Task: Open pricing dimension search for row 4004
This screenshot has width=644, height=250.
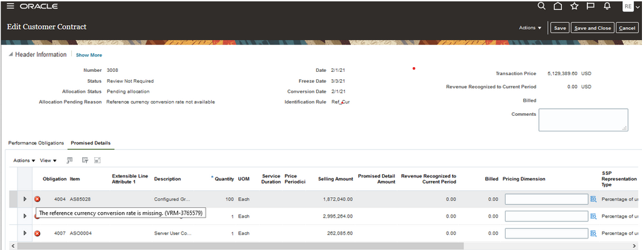Action: (x=593, y=199)
